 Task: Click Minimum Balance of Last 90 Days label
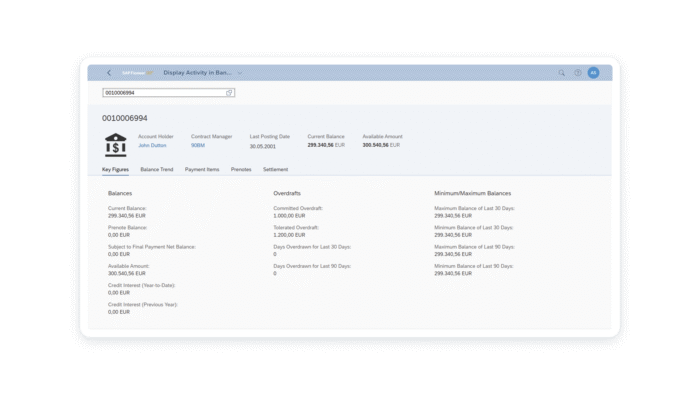(x=474, y=266)
